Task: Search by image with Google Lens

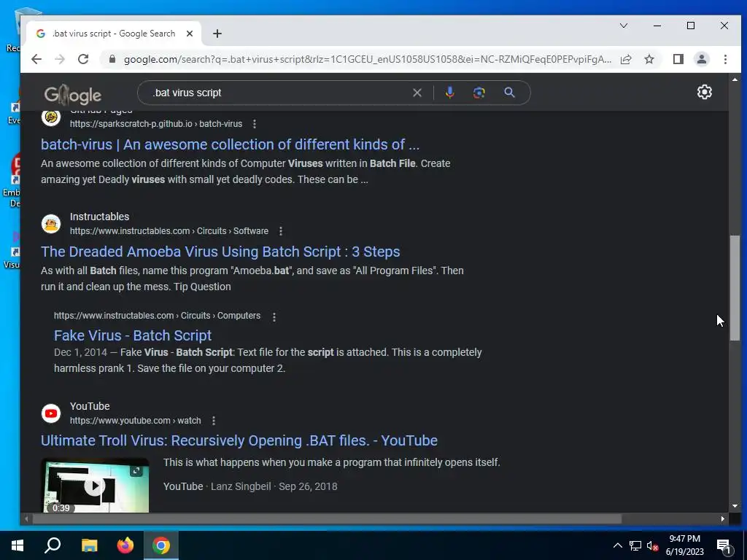Action: [x=479, y=93]
